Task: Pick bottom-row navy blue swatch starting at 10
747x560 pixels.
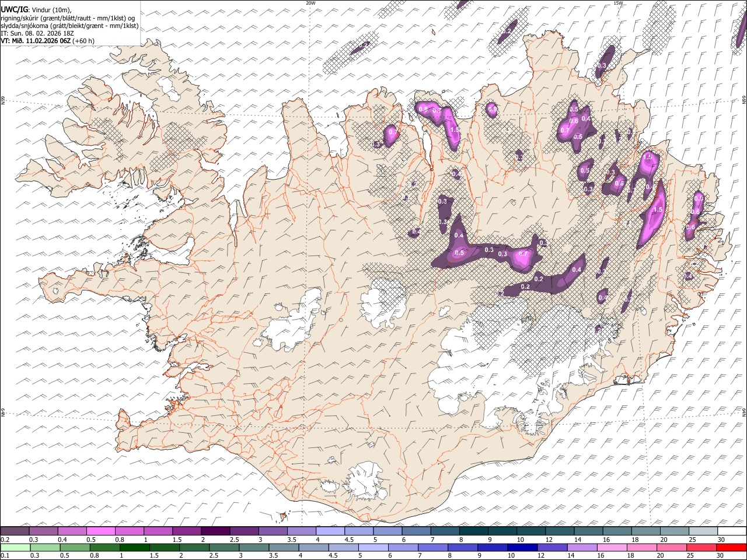Action: pos(522,548)
